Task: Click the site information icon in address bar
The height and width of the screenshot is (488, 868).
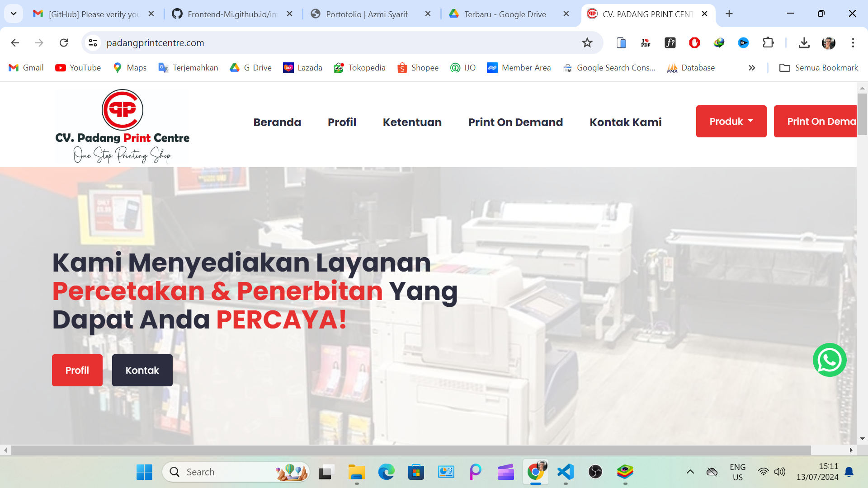Action: pyautogui.click(x=93, y=43)
